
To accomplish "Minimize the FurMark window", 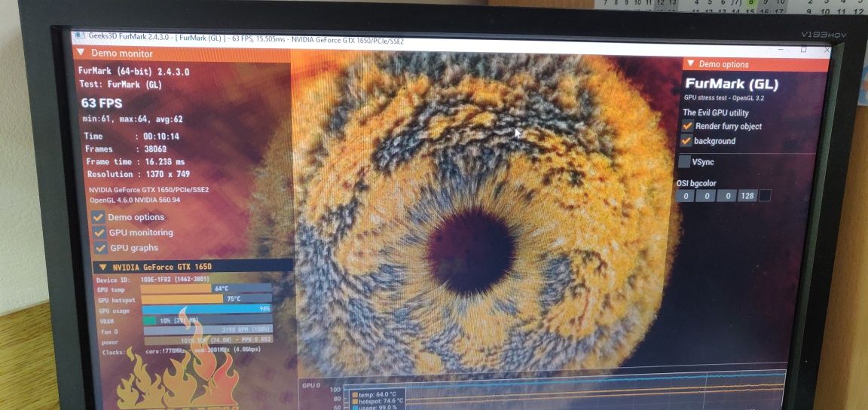I will (x=781, y=49).
